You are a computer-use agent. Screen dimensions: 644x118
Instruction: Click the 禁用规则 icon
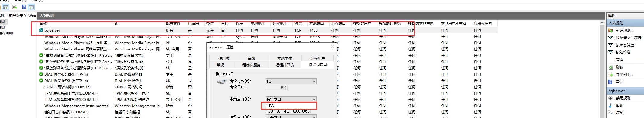611,98
